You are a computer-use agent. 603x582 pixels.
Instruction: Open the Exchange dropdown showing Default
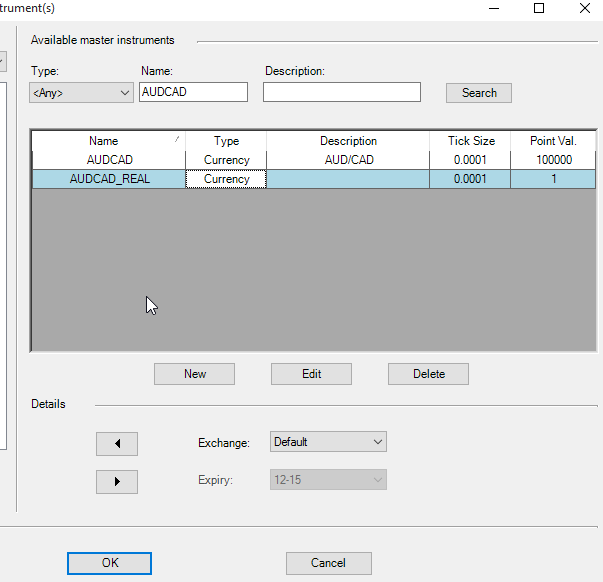[328, 442]
